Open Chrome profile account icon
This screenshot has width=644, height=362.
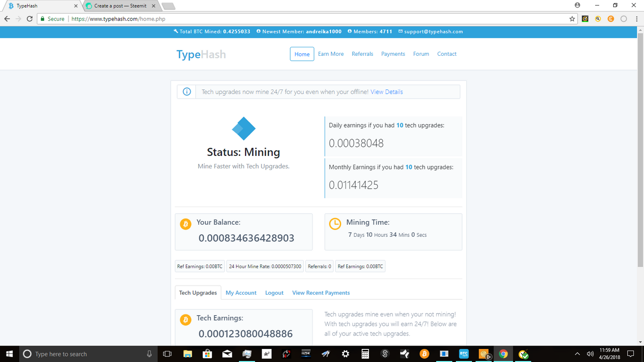click(577, 5)
